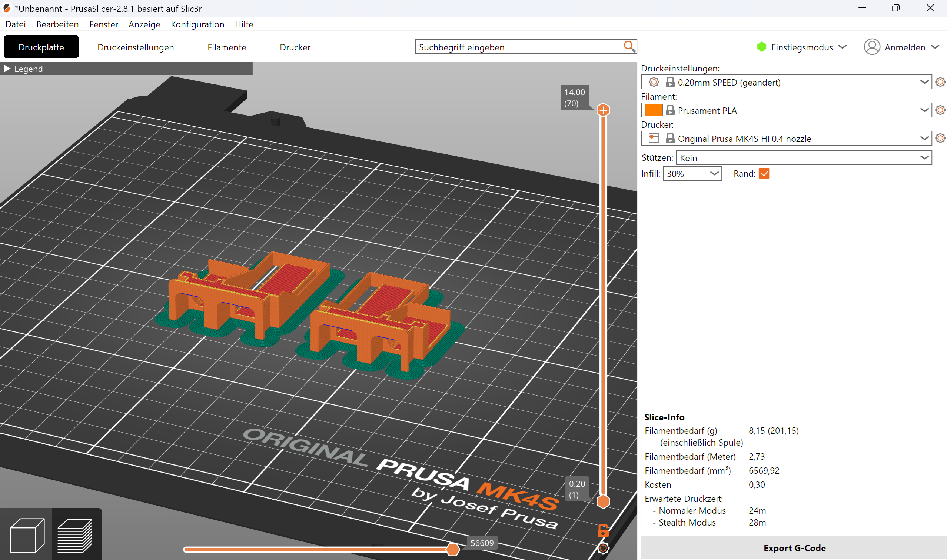This screenshot has width=947, height=560.
Task: Open the Stützen supports dropdown
Action: pyautogui.click(x=803, y=158)
